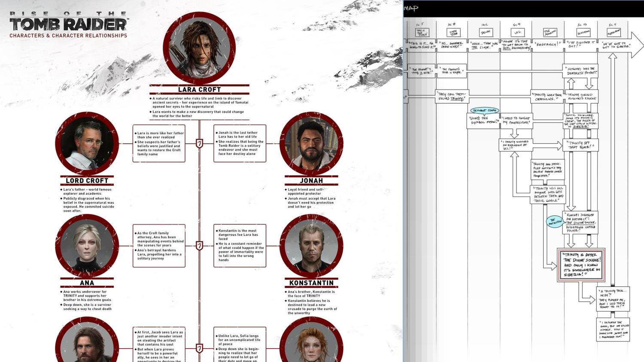The width and height of the screenshot is (644, 362).
Task: Click timeline box 'I've figured it out!'
Action: pyautogui.click(x=581, y=45)
